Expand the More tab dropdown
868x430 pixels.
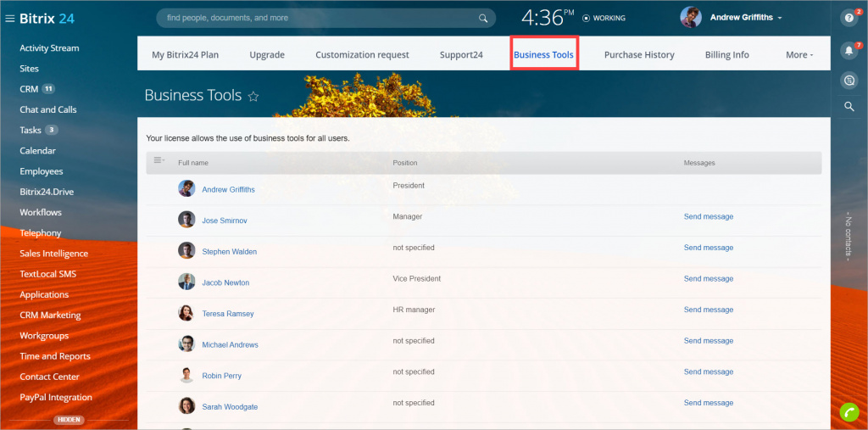799,55
